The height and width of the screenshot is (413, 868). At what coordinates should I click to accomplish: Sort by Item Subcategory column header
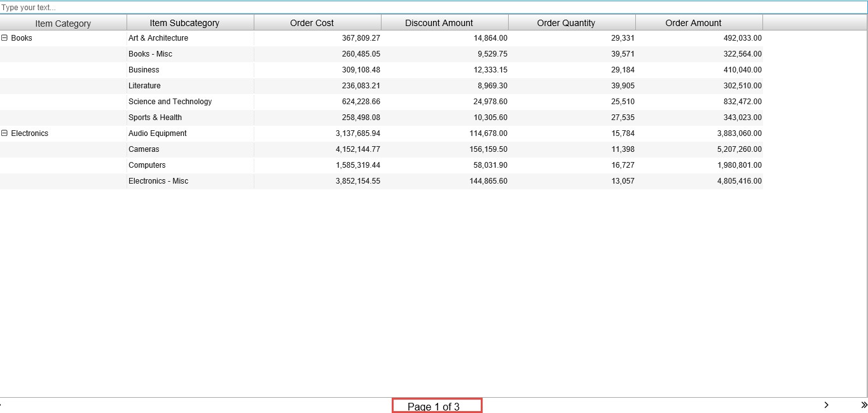click(184, 23)
